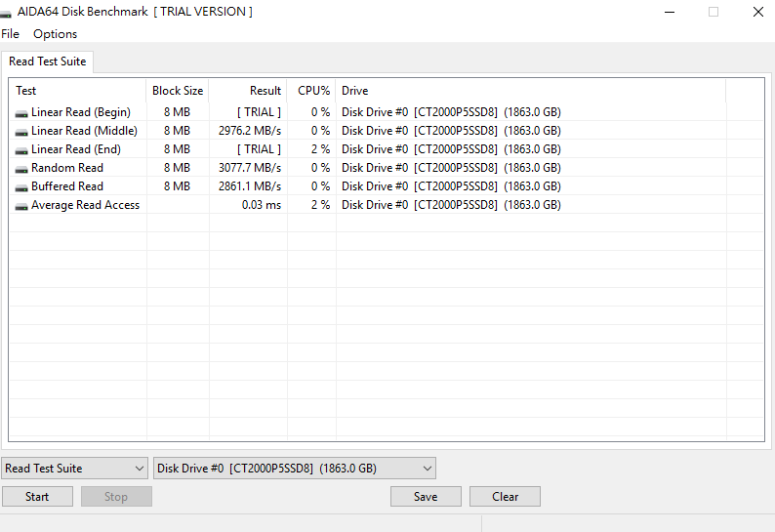The width and height of the screenshot is (775, 532).
Task: Select the Buffered Read row label
Action: (x=67, y=186)
